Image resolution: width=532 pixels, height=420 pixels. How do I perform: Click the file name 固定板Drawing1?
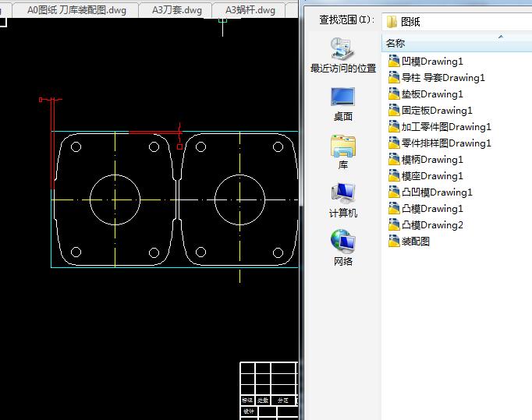[x=437, y=111]
